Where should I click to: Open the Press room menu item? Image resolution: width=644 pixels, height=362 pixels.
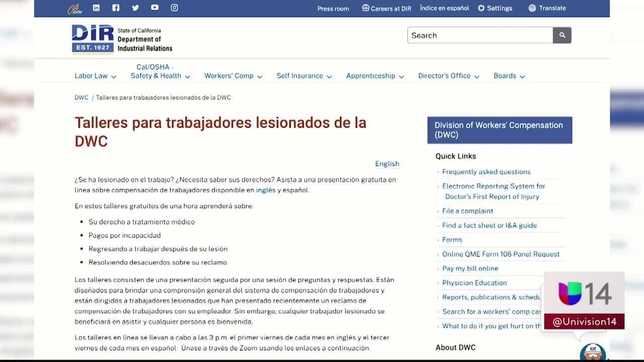333,9
